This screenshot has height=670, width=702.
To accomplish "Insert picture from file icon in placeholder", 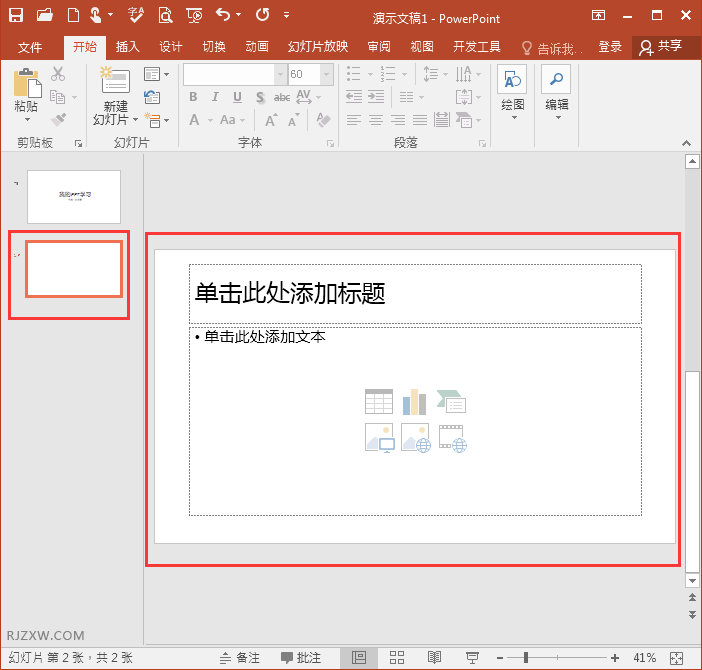I will tap(380, 438).
